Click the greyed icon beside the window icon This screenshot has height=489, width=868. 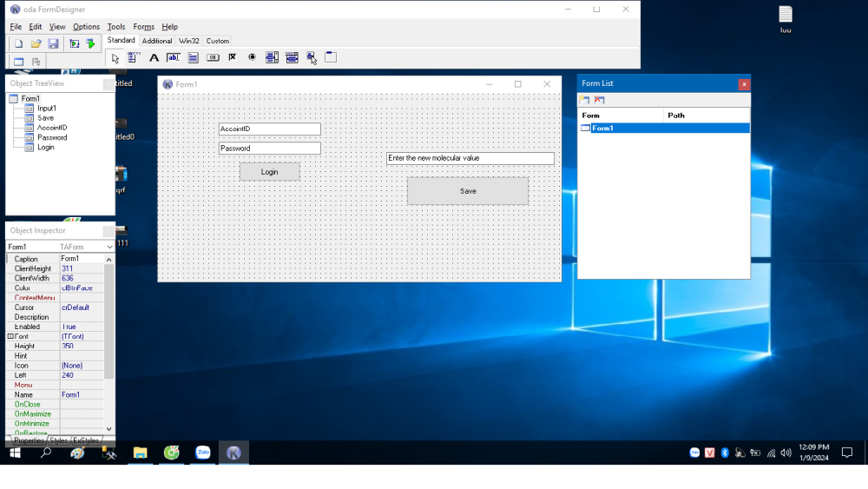pyautogui.click(x=36, y=62)
